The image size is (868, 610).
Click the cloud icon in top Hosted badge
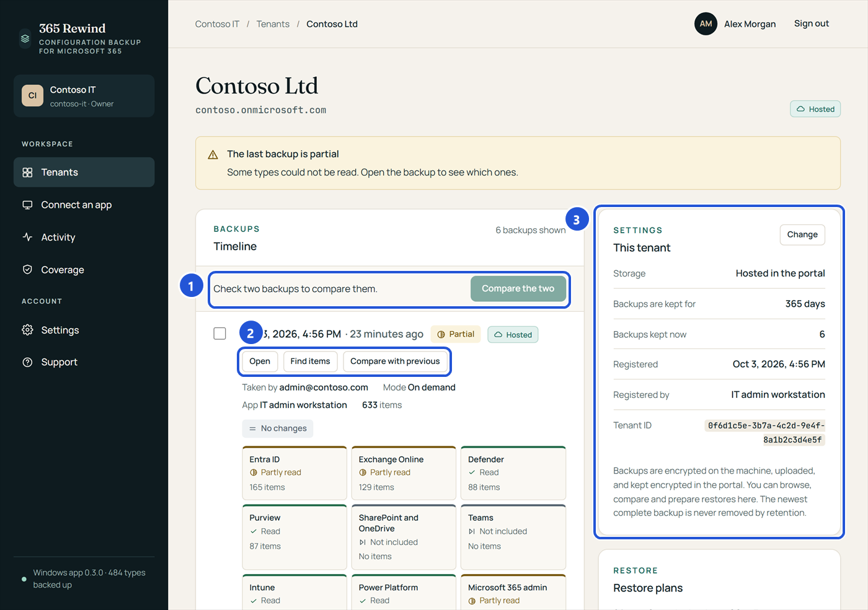(800, 109)
